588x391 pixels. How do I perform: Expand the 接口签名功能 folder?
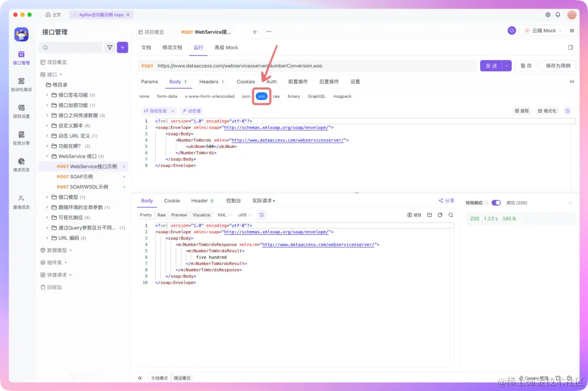coord(47,95)
